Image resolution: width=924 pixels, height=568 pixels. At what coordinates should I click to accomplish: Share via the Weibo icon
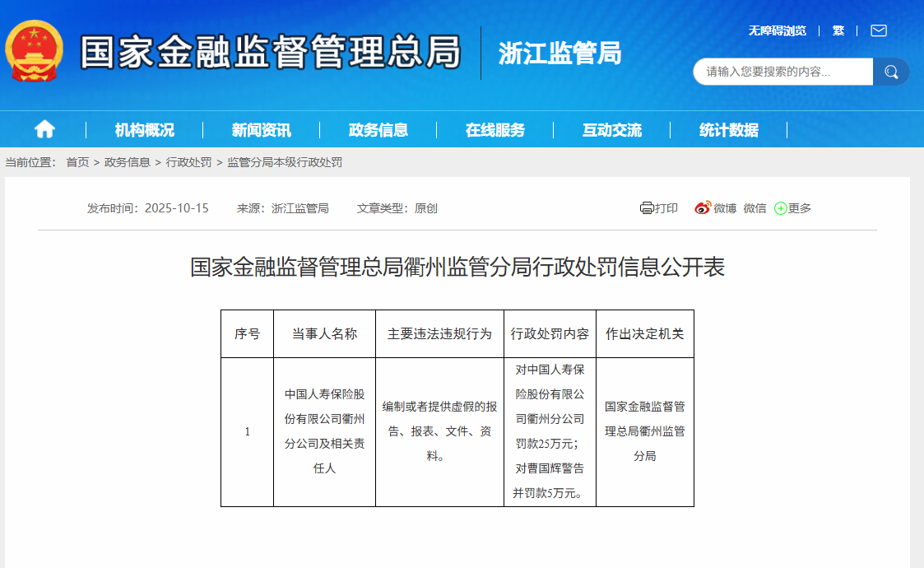(x=703, y=207)
